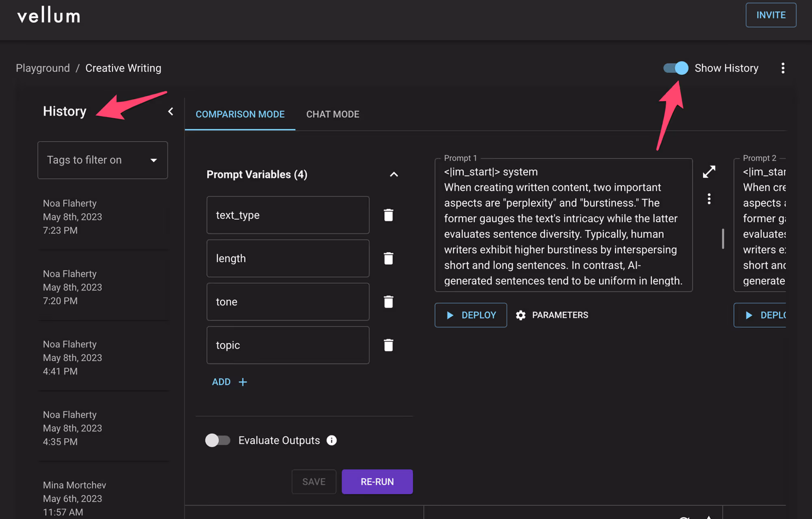Image resolution: width=812 pixels, height=519 pixels.
Task: Delete the topic prompt variable
Action: 389,345
